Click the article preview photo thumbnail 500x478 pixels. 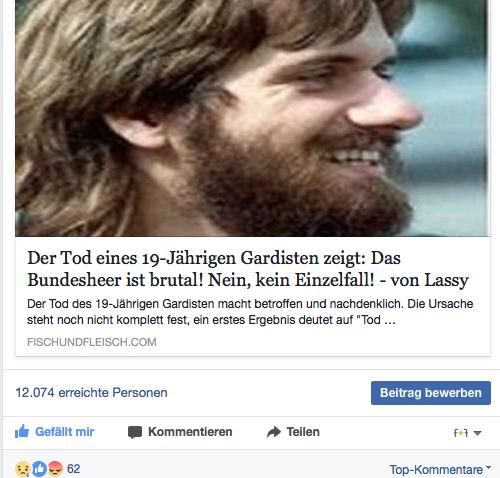coord(253,118)
